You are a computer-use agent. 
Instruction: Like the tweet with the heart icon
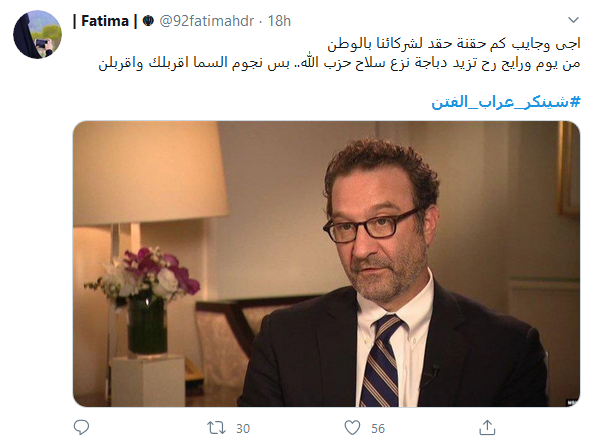point(352,428)
